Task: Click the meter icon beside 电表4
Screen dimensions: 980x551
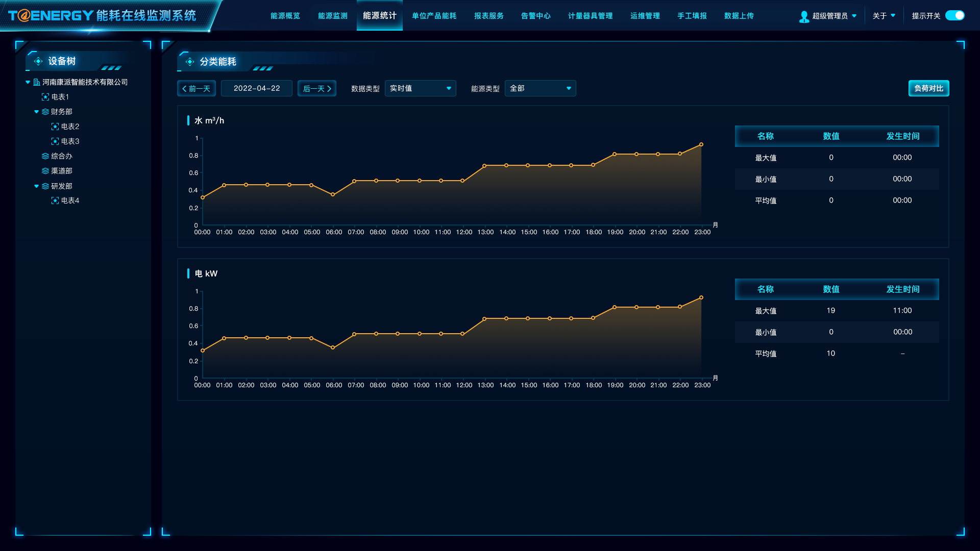Action: [55, 201]
